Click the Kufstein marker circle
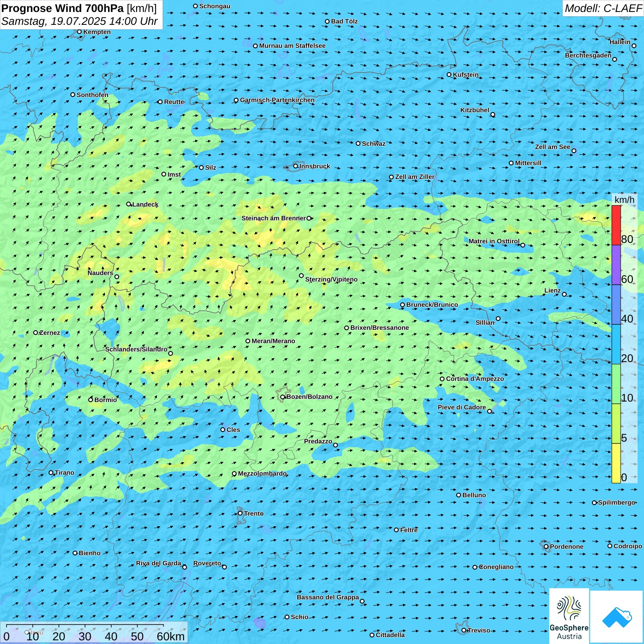Screen dimensions: 644x644 449,75
